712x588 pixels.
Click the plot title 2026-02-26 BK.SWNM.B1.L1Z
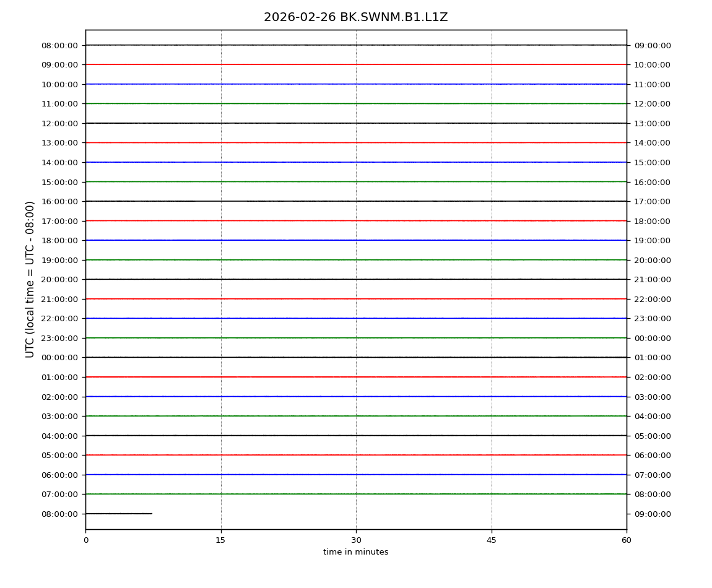[355, 17]
